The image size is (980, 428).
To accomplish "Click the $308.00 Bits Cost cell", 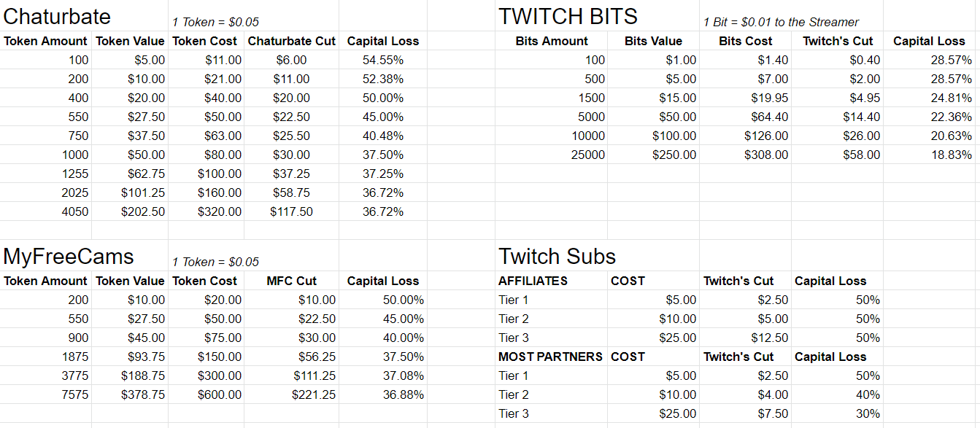I will pos(746,155).
